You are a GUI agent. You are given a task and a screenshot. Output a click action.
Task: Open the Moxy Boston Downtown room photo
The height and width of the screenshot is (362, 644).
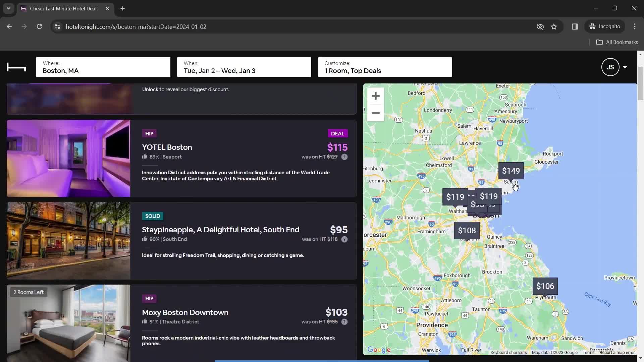coord(68,323)
